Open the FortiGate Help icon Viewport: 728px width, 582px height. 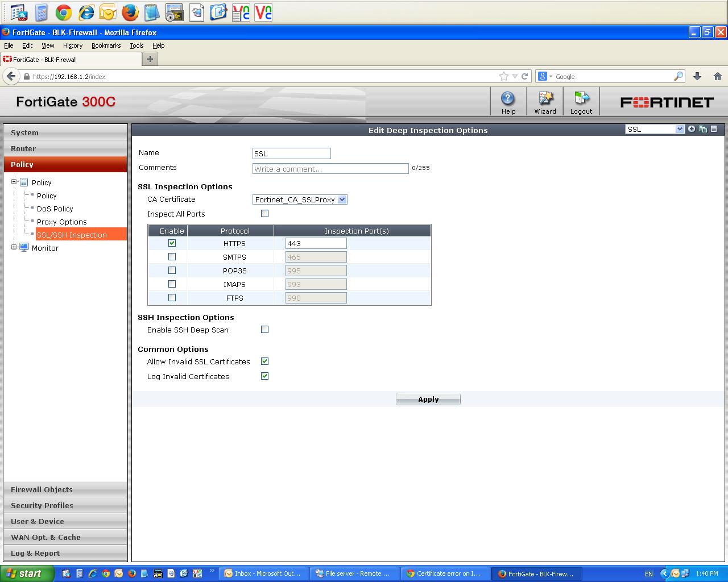coord(507,101)
